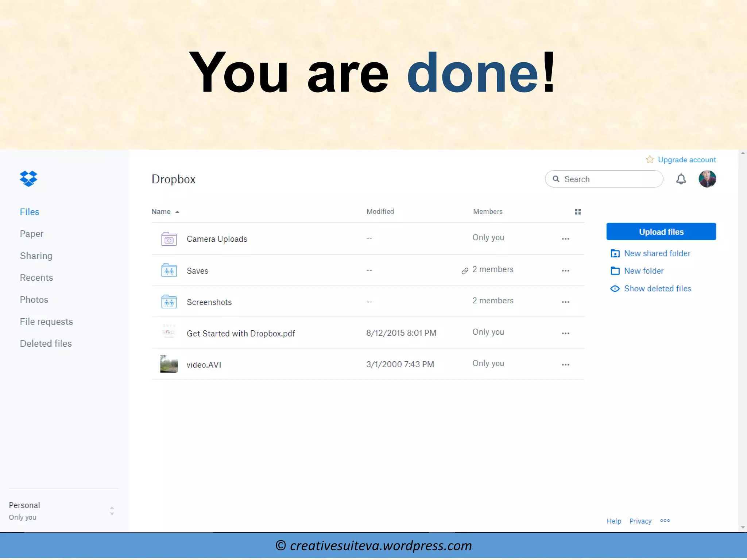Click Show deleted files link

point(658,288)
